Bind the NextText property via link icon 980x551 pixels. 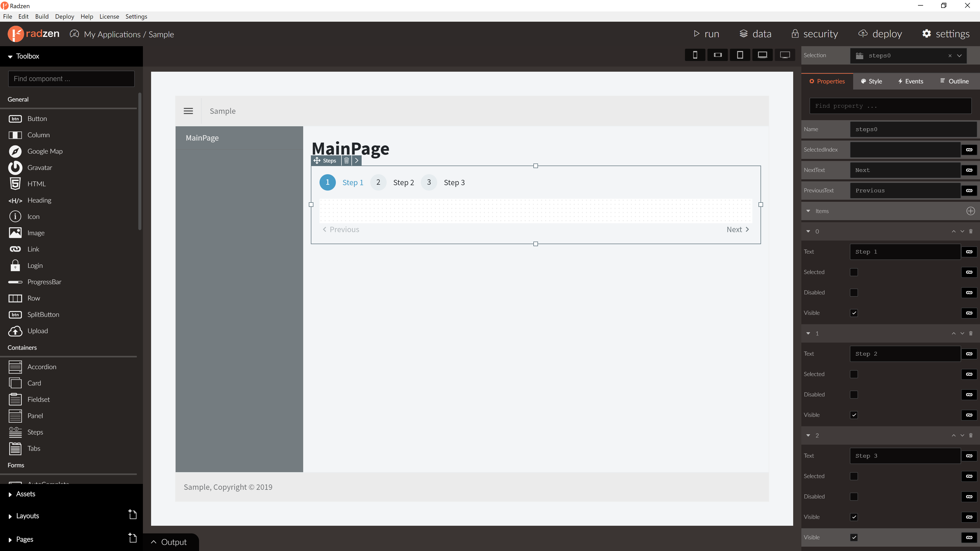969,170
